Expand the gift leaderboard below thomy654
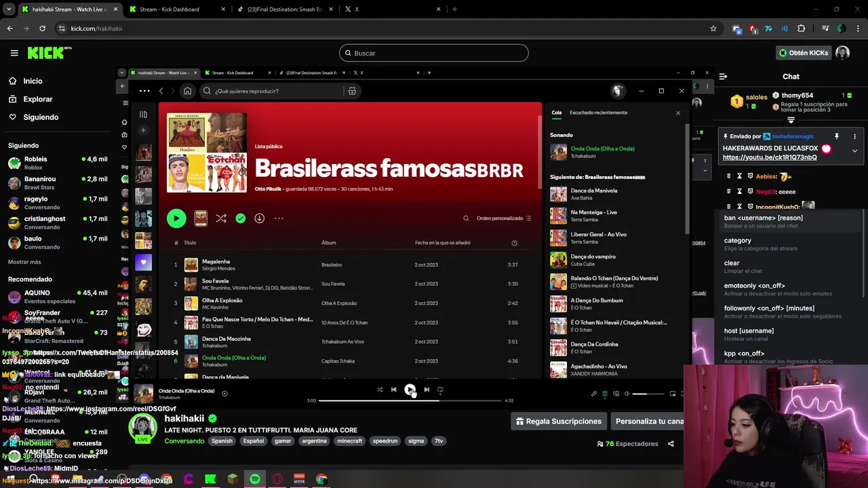This screenshot has height=488, width=868. [x=791, y=120]
